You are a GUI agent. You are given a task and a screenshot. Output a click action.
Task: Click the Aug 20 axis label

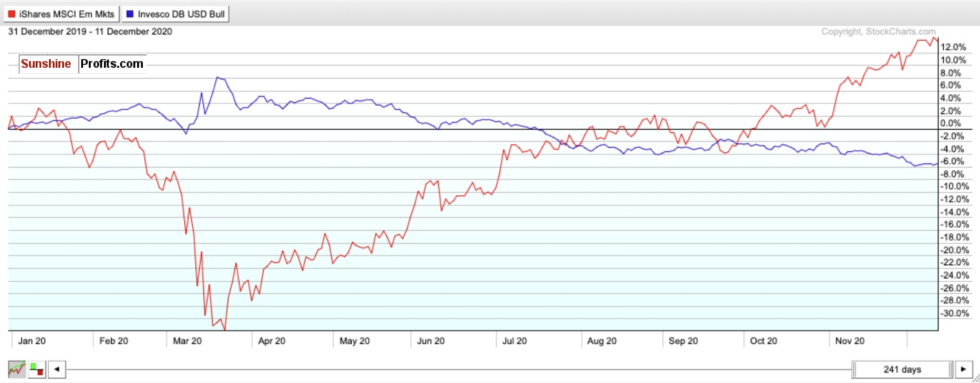tap(602, 341)
